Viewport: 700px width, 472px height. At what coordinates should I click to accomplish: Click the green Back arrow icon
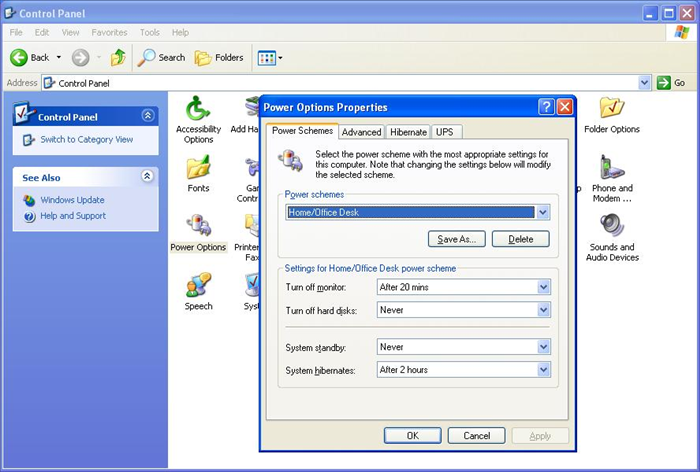tap(19, 58)
